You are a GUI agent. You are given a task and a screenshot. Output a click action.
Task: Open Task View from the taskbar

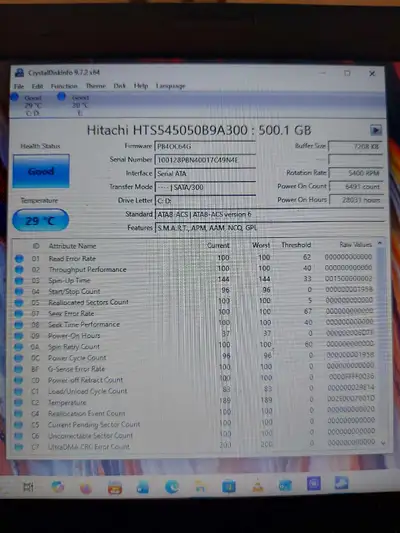[x=29, y=487]
